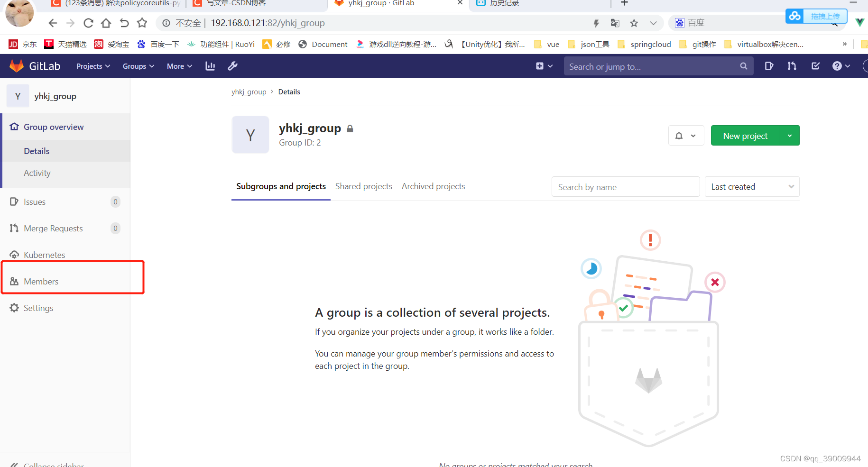Switch to the 历史记录 browser tab

point(539,3)
